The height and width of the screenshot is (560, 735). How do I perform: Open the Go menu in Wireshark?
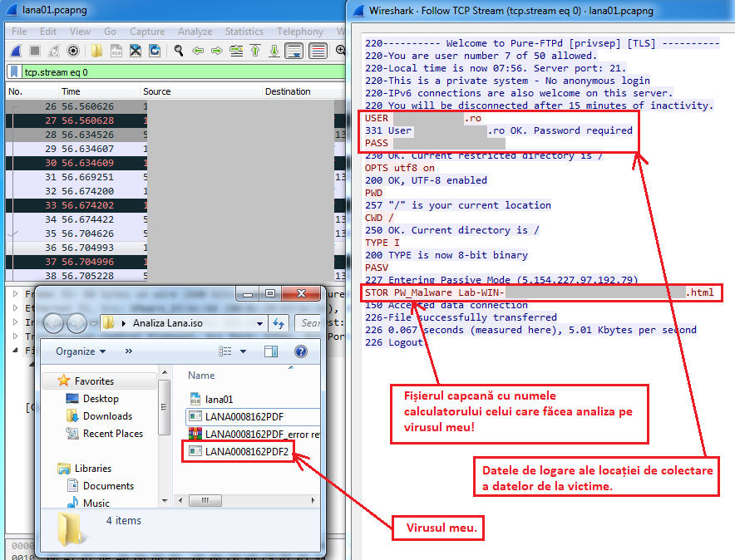click(x=110, y=32)
